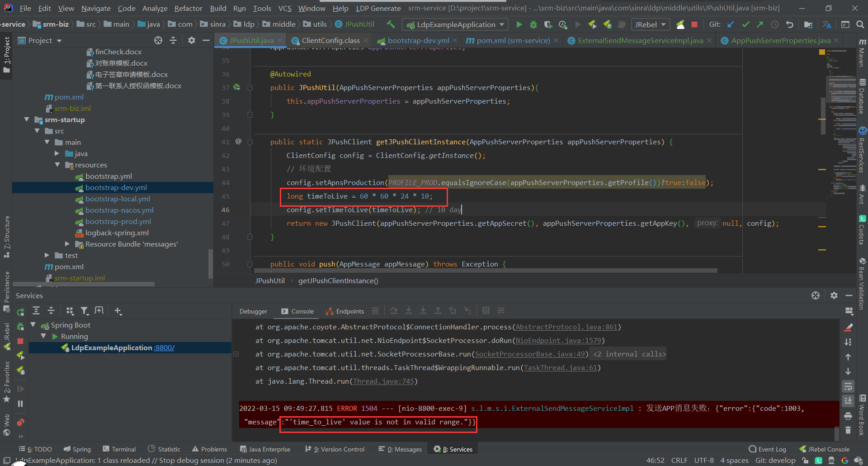Pause the program in Services sidebar
This screenshot has width=868, height=466.
(20, 404)
